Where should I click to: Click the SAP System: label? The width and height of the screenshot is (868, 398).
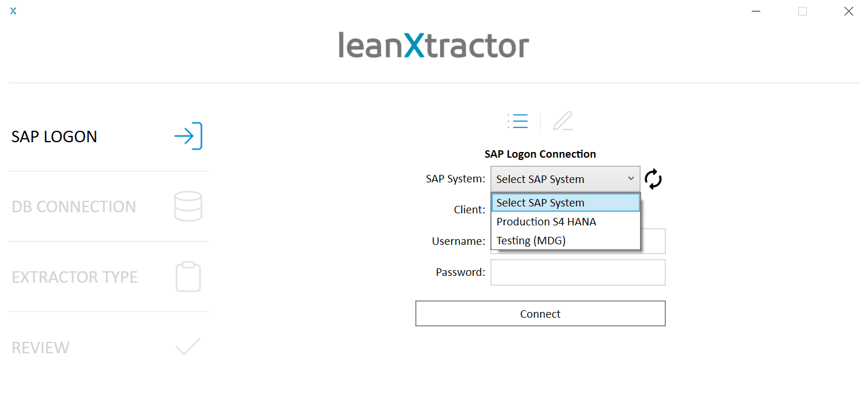point(455,178)
